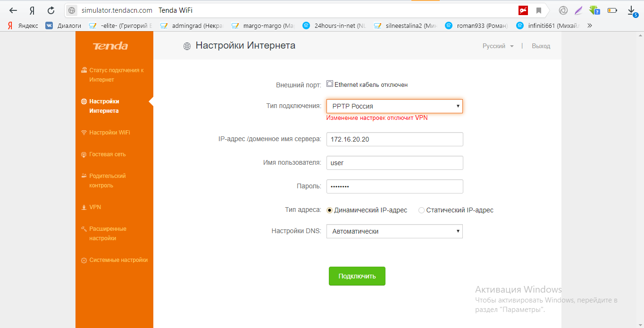Expand the DNS settings dropdown
This screenshot has width=644, height=328.
394,231
